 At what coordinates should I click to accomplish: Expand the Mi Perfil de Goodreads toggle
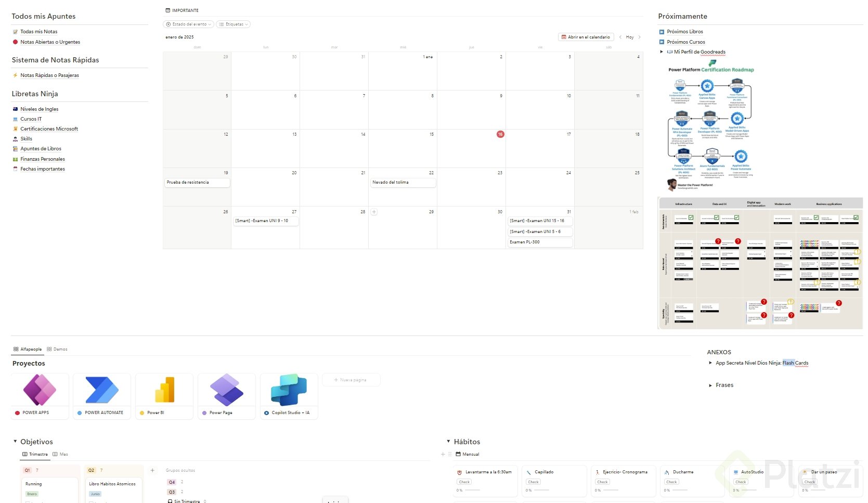[x=662, y=52]
